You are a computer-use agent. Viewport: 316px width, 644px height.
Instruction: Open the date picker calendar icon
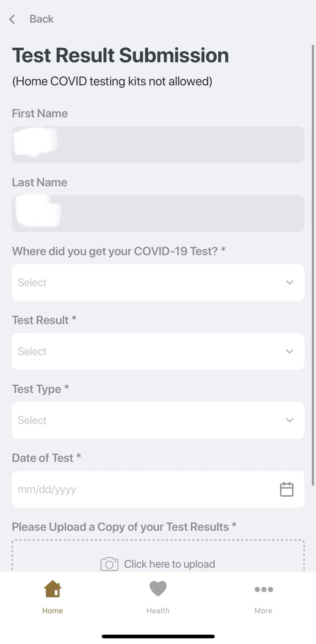tap(286, 489)
